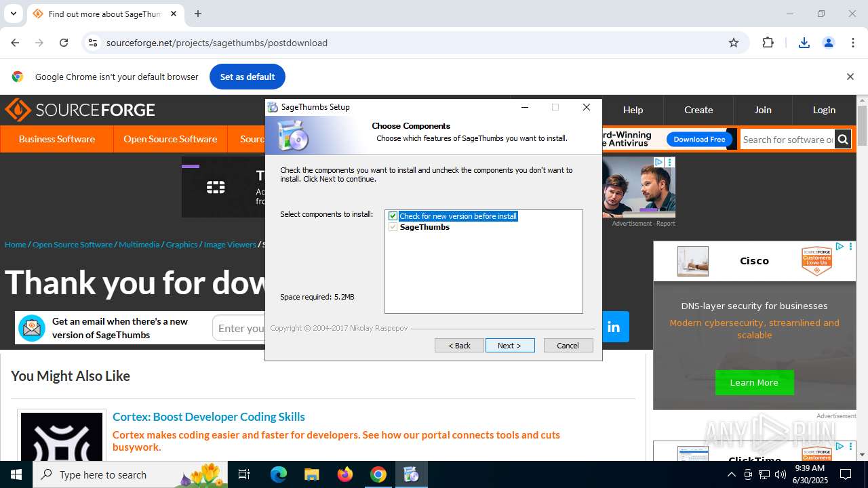View site information icon in address bar
This screenshot has width=868, height=488.
[93, 43]
